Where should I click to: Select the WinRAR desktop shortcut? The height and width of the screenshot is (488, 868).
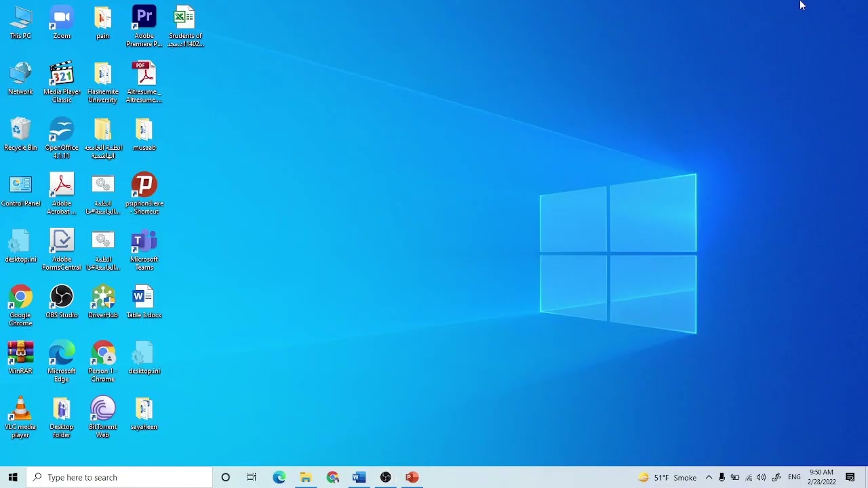(20, 357)
